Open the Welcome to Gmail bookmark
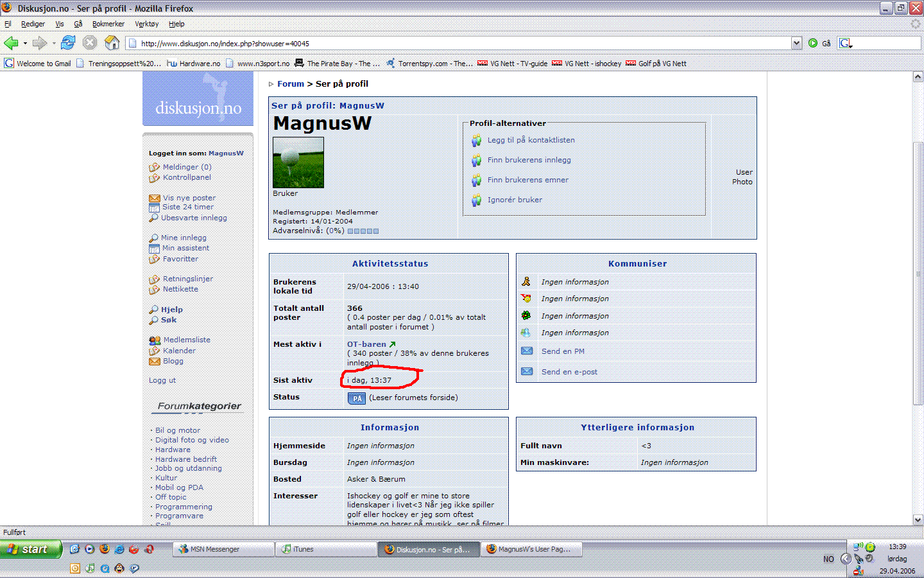This screenshot has height=578, width=924. coord(38,64)
